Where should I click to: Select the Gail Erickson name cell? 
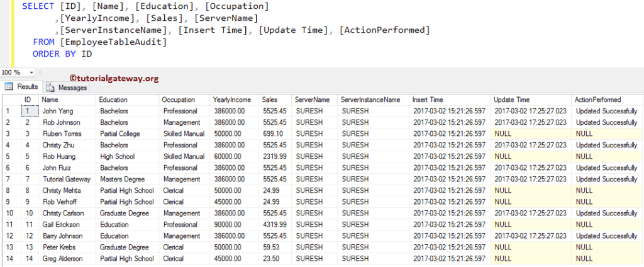point(67,225)
